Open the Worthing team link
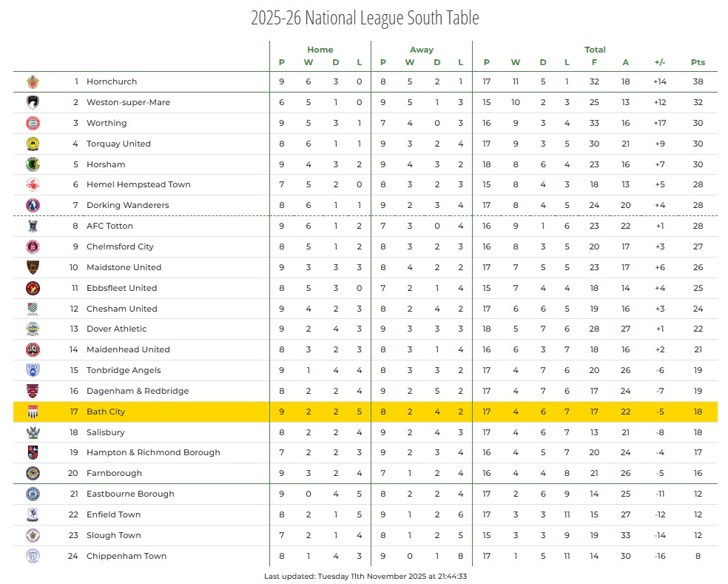Screen dimensions: 728x584 [x=107, y=123]
